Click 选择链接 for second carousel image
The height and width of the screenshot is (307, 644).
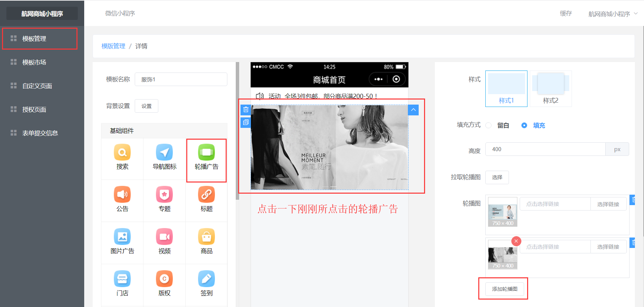point(608,247)
